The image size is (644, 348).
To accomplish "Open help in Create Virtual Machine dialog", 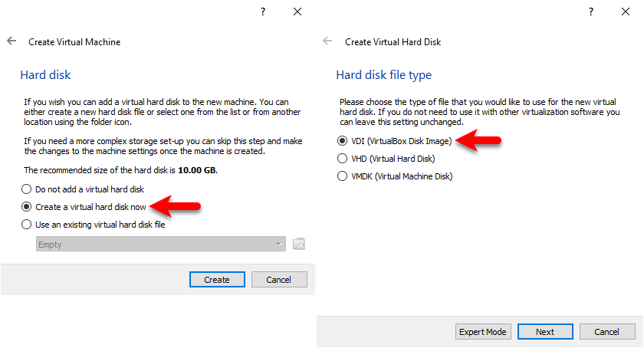I will click(263, 11).
